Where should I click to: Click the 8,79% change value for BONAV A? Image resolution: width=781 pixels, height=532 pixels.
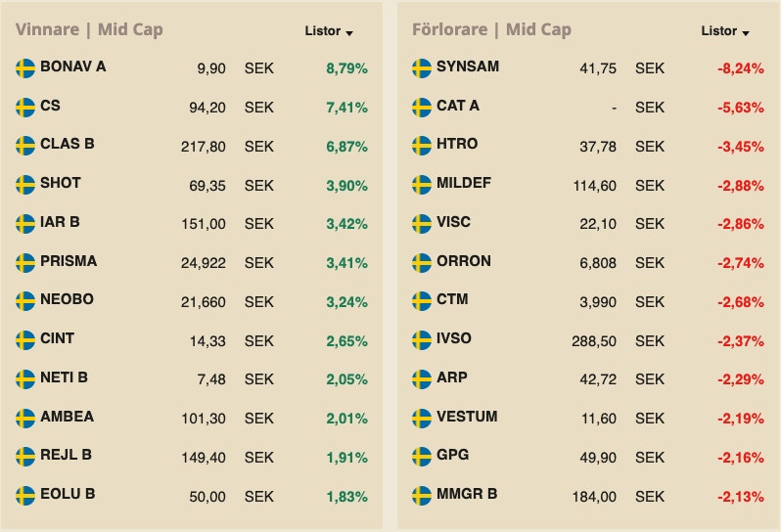point(346,68)
